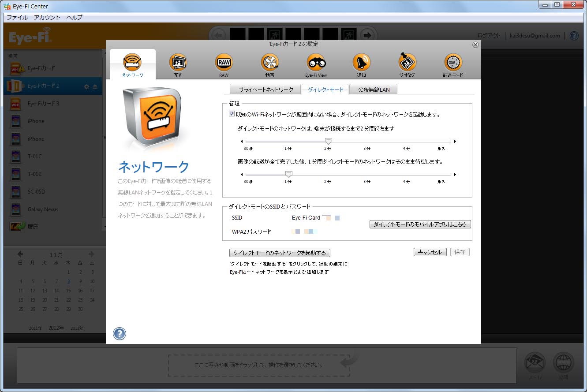The height and width of the screenshot is (392, 587).
Task: Click the help question mark in the dialog
Action: (119, 334)
